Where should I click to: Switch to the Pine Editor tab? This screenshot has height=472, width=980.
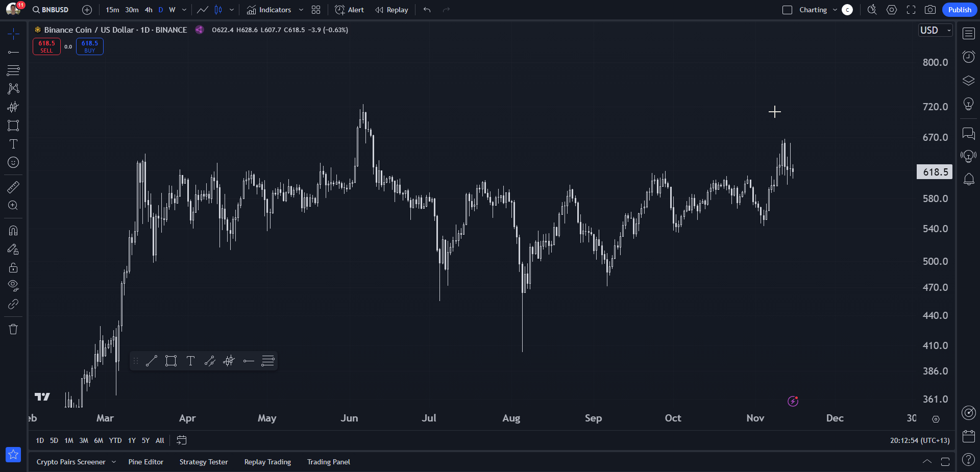point(146,462)
